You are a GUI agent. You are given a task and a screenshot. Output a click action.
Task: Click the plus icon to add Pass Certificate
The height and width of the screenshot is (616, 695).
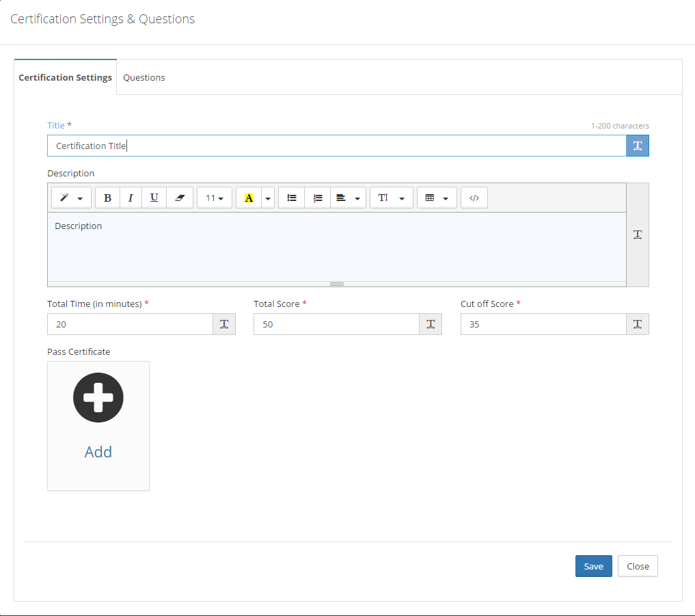click(x=98, y=398)
